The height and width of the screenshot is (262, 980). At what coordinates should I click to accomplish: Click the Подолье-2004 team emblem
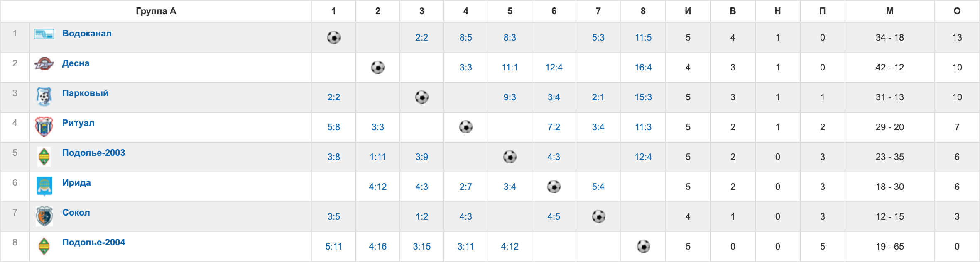44,246
